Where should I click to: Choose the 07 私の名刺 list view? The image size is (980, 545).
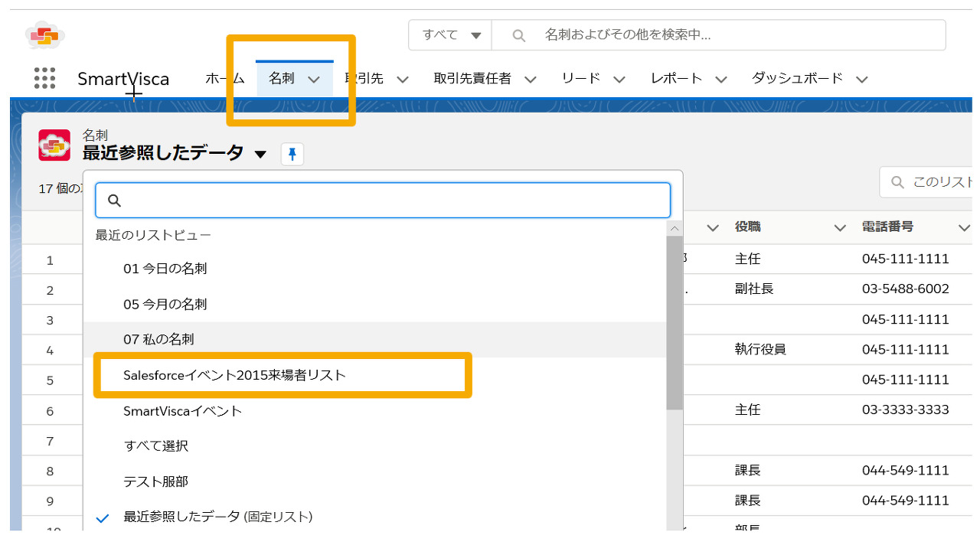(x=375, y=339)
